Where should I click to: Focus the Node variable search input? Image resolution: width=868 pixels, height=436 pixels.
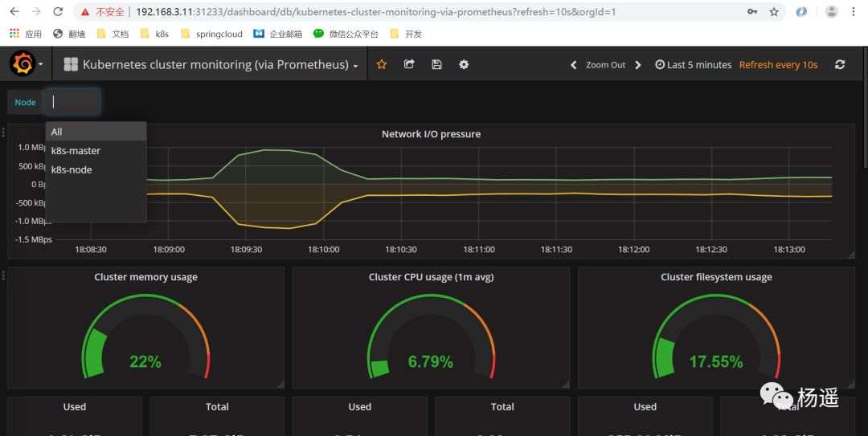tap(72, 102)
